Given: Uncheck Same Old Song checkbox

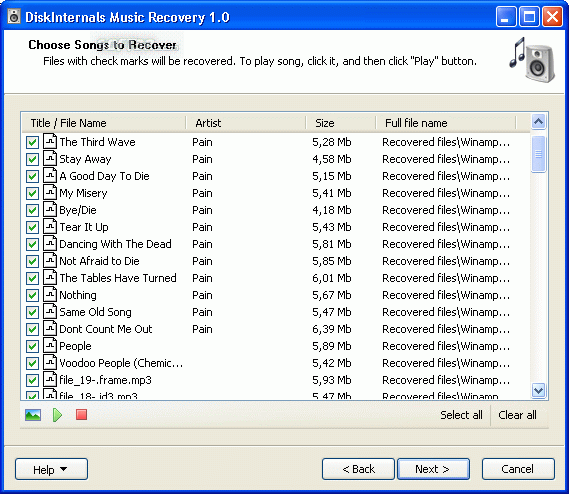Looking at the screenshot, I should [32, 313].
